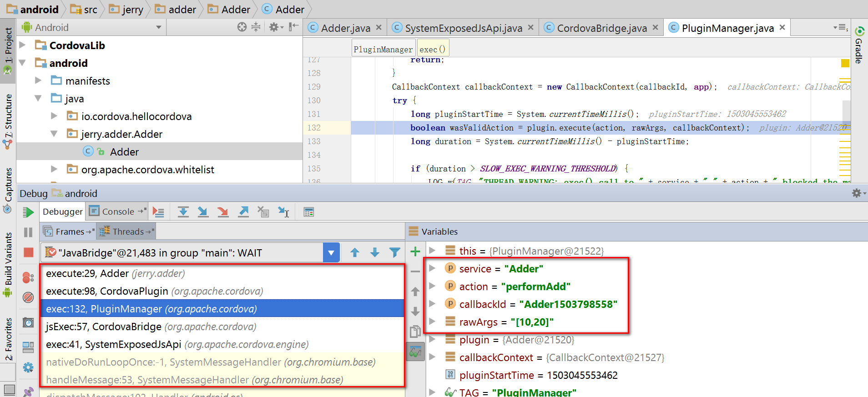The height and width of the screenshot is (397, 868).
Task: Stop the debug session with the red square
Action: 28,252
